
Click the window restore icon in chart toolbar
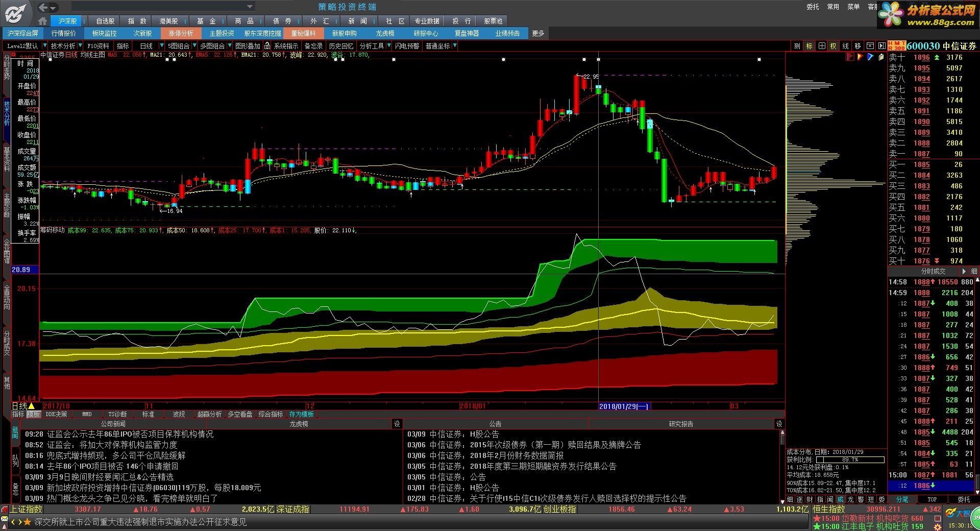(870, 46)
